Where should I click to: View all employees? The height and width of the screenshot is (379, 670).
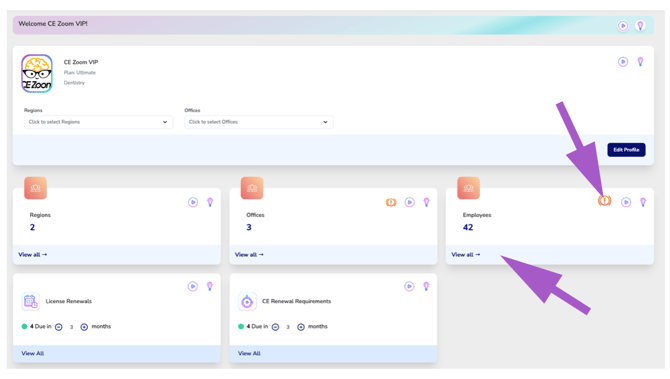466,255
